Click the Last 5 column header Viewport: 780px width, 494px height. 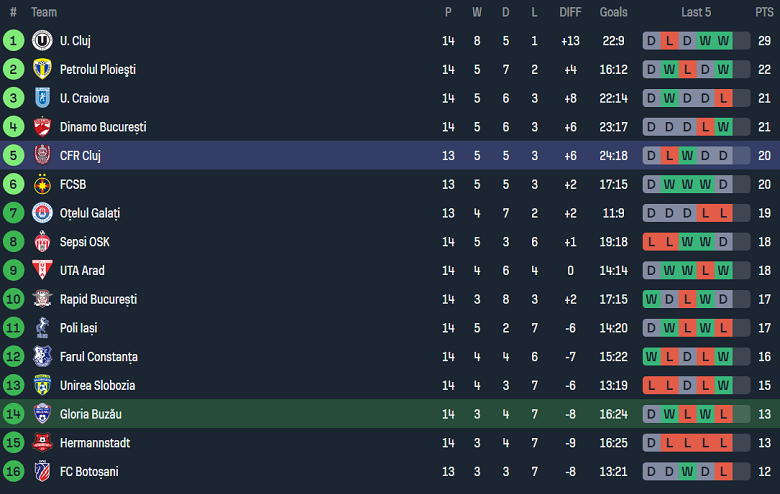point(696,12)
